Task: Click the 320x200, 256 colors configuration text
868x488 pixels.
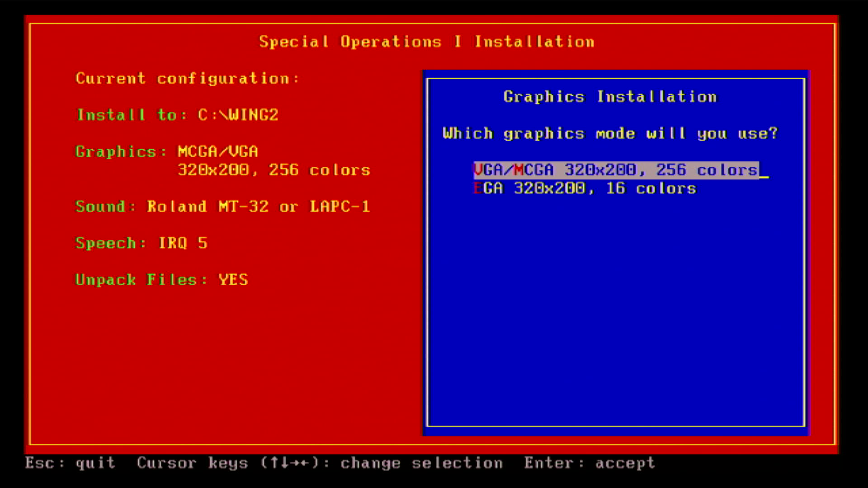Action: point(274,170)
